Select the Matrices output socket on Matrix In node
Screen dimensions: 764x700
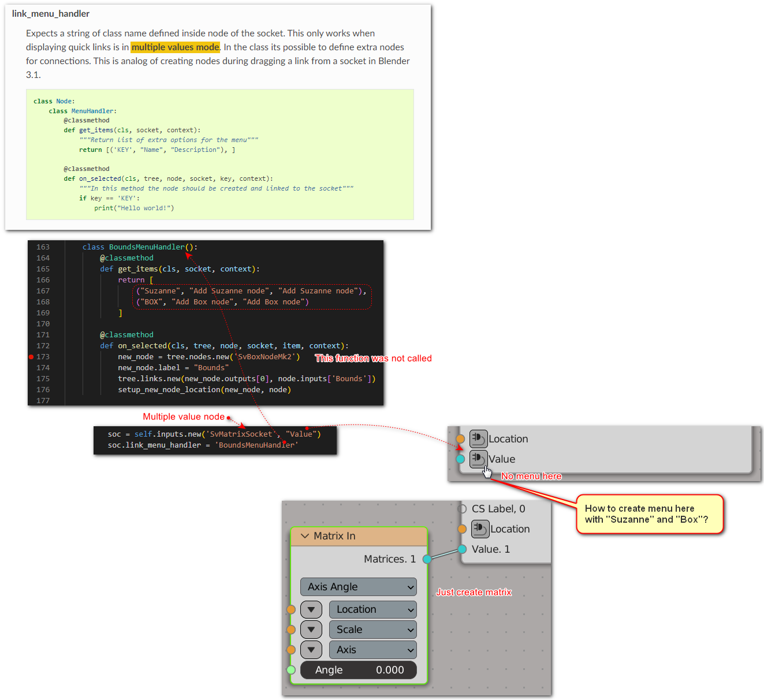point(427,559)
